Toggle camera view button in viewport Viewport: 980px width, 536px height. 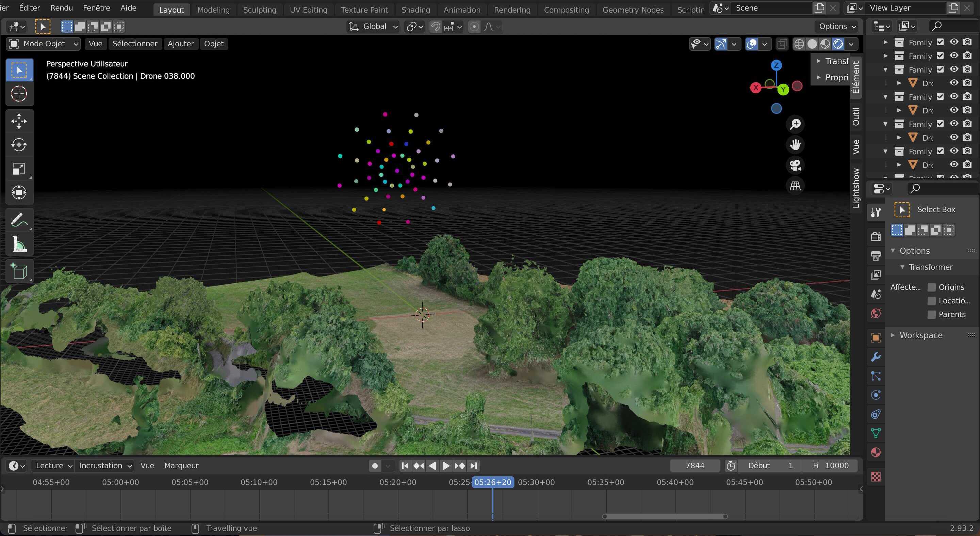coord(795,165)
